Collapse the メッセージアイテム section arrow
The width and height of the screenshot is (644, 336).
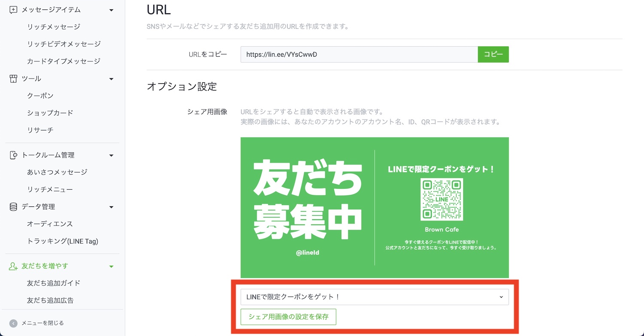pyautogui.click(x=111, y=10)
